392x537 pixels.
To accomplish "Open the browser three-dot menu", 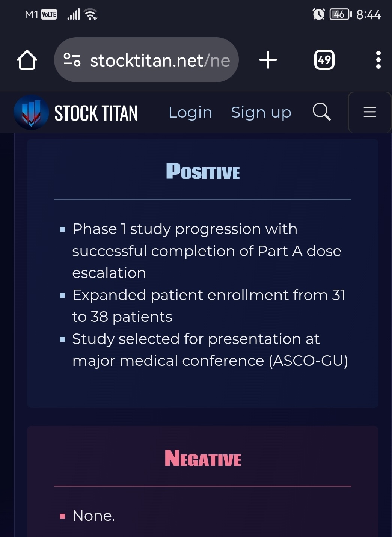I will pos(378,60).
